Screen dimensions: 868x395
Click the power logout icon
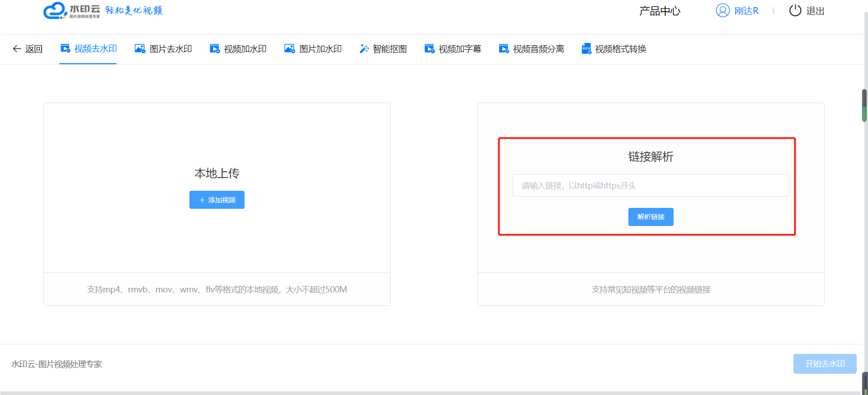pos(795,10)
